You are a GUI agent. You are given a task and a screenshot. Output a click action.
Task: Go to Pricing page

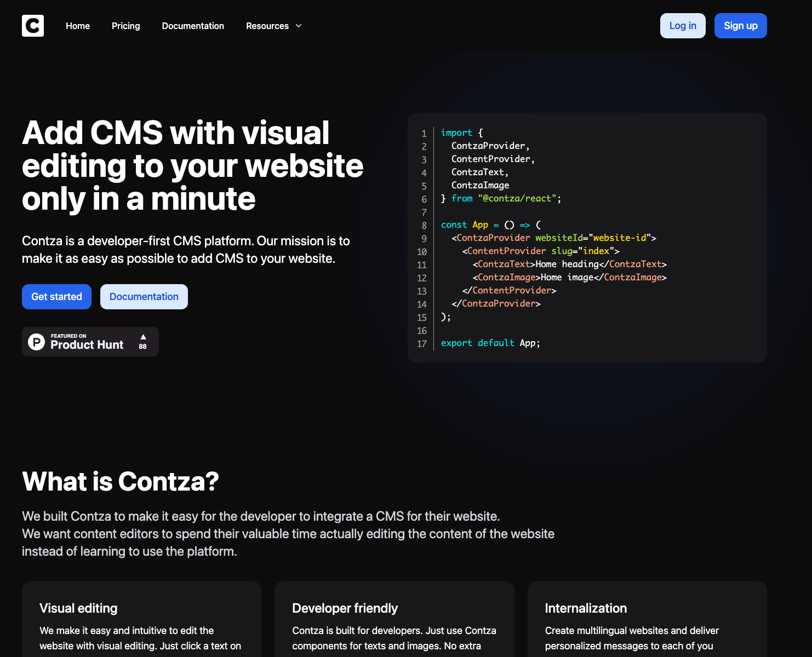pos(126,26)
